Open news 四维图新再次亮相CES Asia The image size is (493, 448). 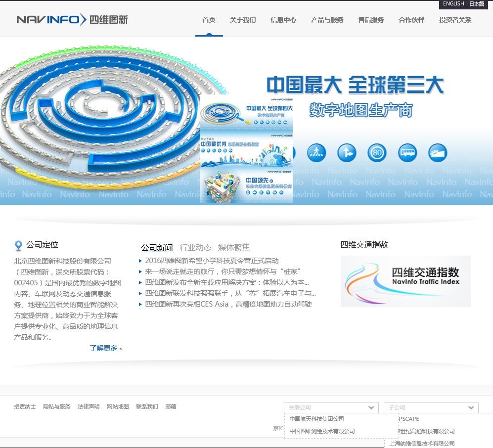(228, 304)
